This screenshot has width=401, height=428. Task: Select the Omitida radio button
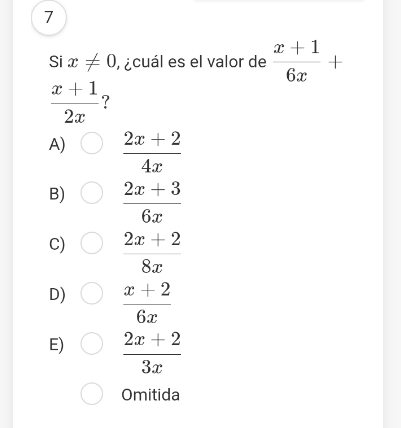point(92,394)
